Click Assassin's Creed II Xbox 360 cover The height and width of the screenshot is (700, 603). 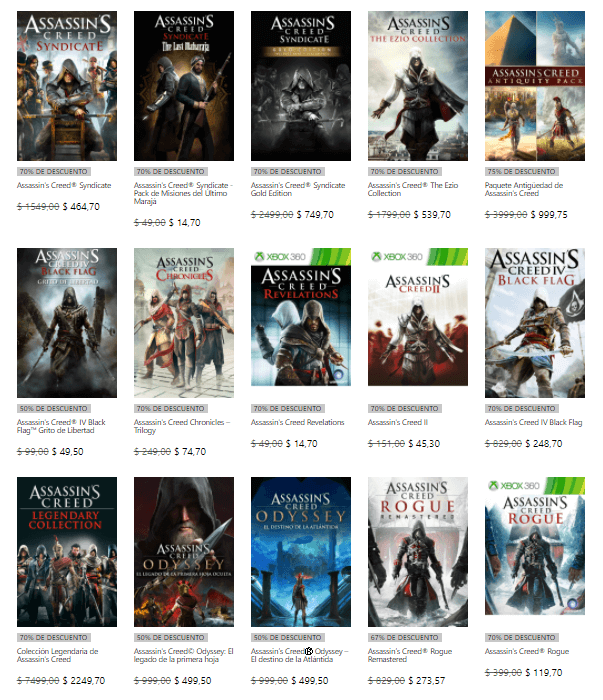[x=418, y=323]
